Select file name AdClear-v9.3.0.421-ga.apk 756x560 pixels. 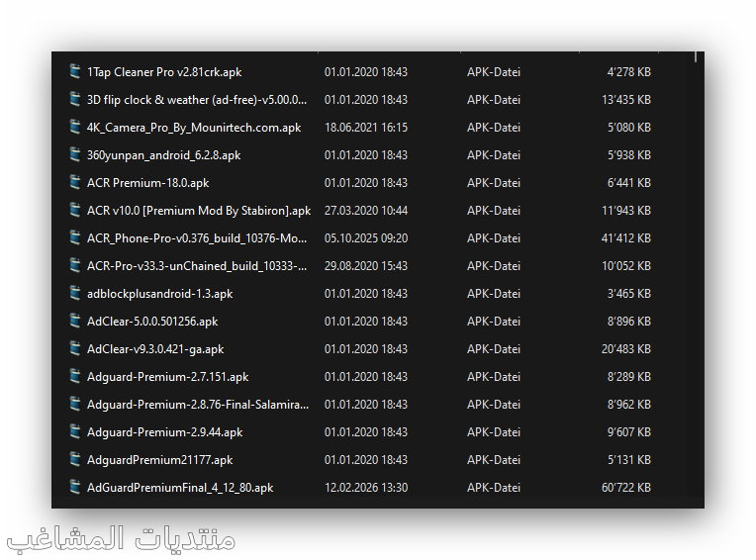(x=155, y=349)
